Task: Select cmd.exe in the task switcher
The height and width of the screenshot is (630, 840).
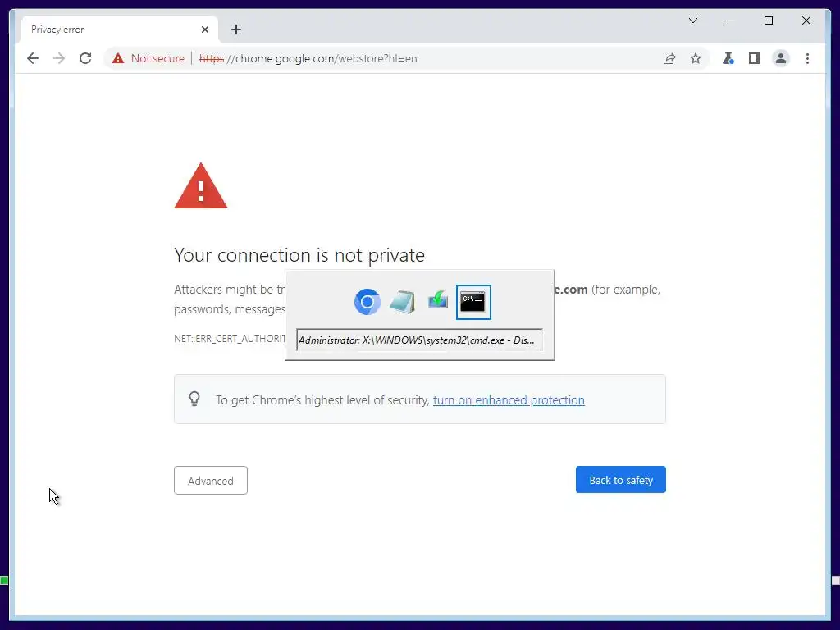Action: [473, 302]
